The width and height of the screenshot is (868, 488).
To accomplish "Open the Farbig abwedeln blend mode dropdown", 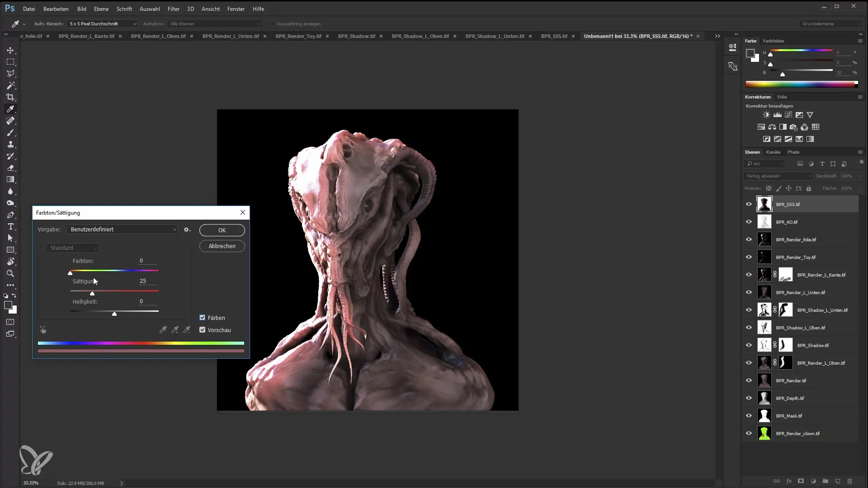I will tap(778, 176).
